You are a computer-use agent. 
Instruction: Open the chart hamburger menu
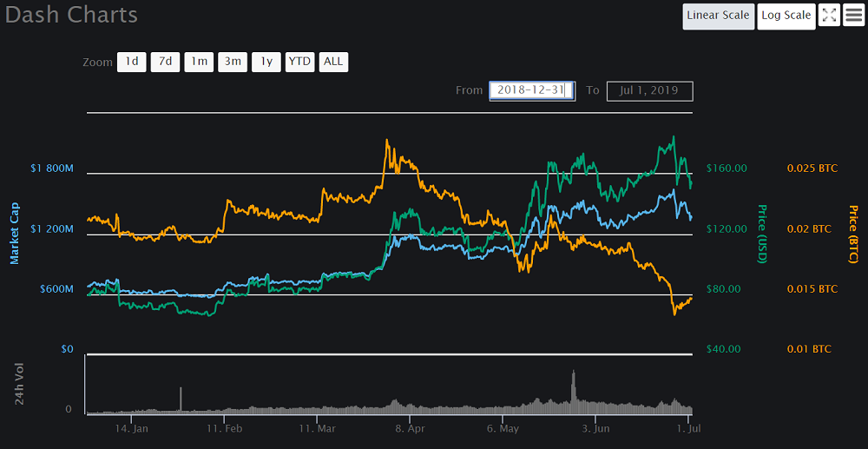[x=854, y=15]
